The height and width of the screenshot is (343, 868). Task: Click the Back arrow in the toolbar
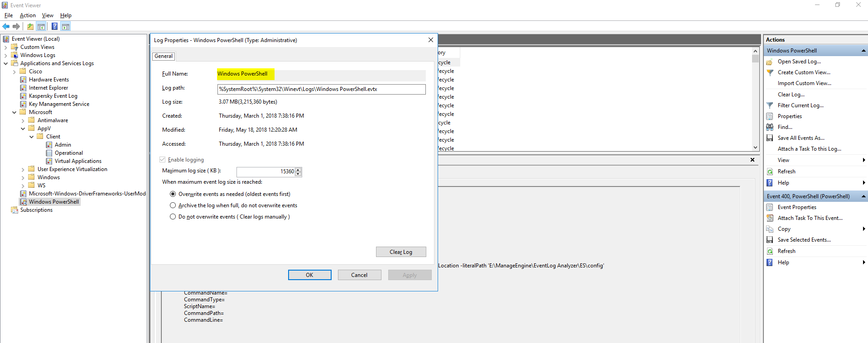[6, 26]
